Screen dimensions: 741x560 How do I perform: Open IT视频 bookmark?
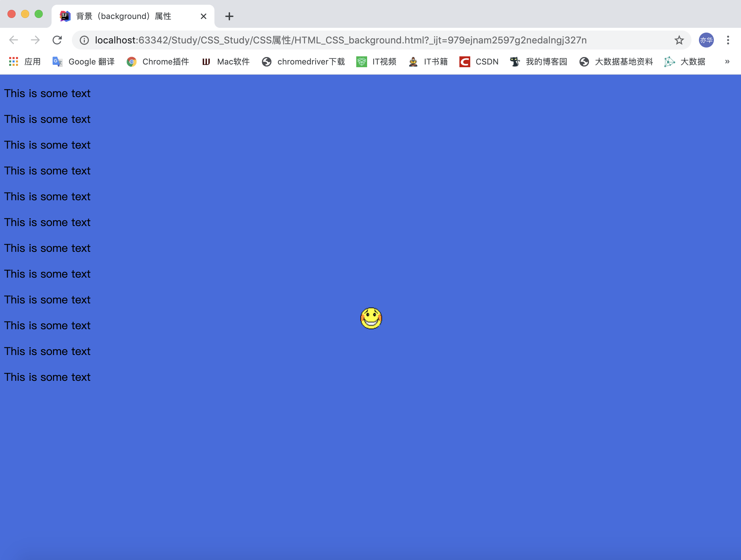point(376,62)
